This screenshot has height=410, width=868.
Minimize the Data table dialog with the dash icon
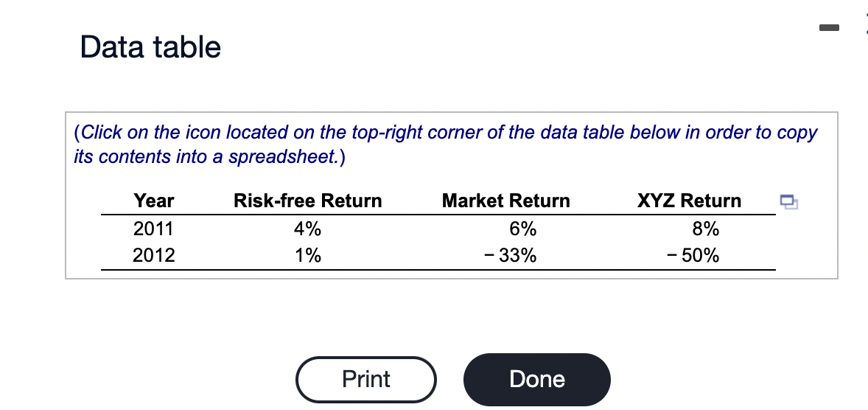[x=830, y=27]
